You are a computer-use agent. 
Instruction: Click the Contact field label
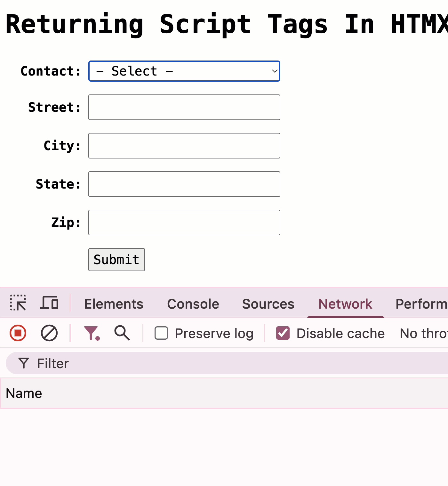tap(51, 71)
